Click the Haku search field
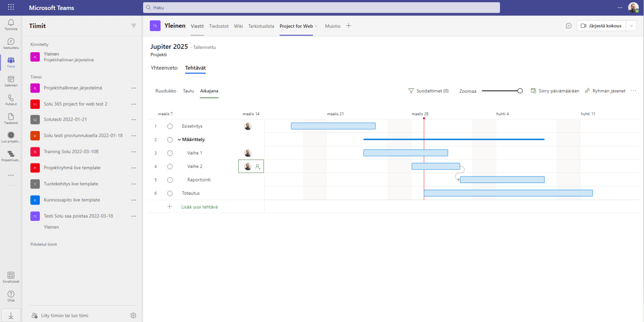This screenshot has height=322, width=644. (x=322, y=7)
